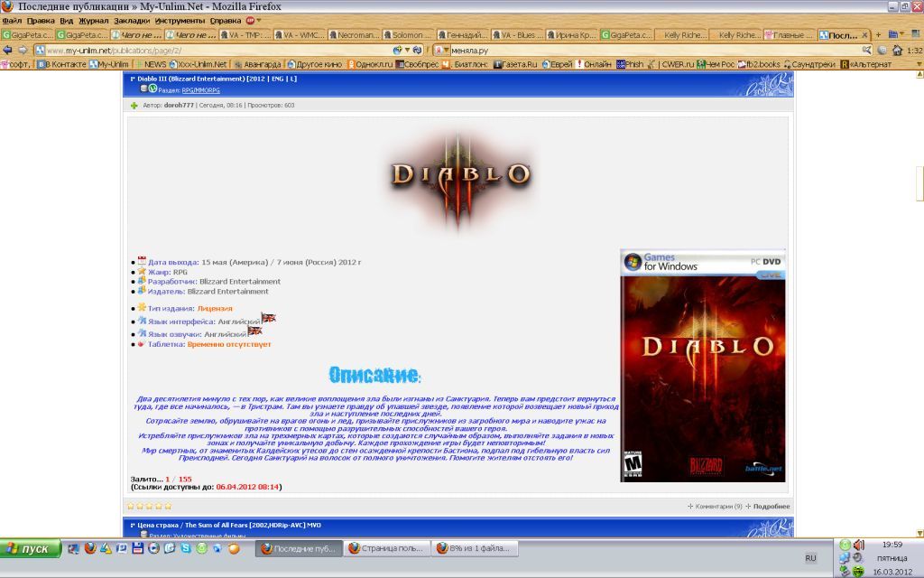Viewport: 924px width, 578px height.
Task: Switch to the 'VA - TMP' tab
Action: click(245, 35)
